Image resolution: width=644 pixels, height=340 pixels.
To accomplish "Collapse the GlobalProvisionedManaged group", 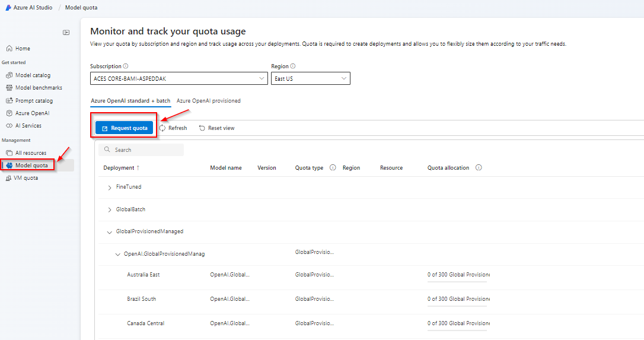I will 109,232.
